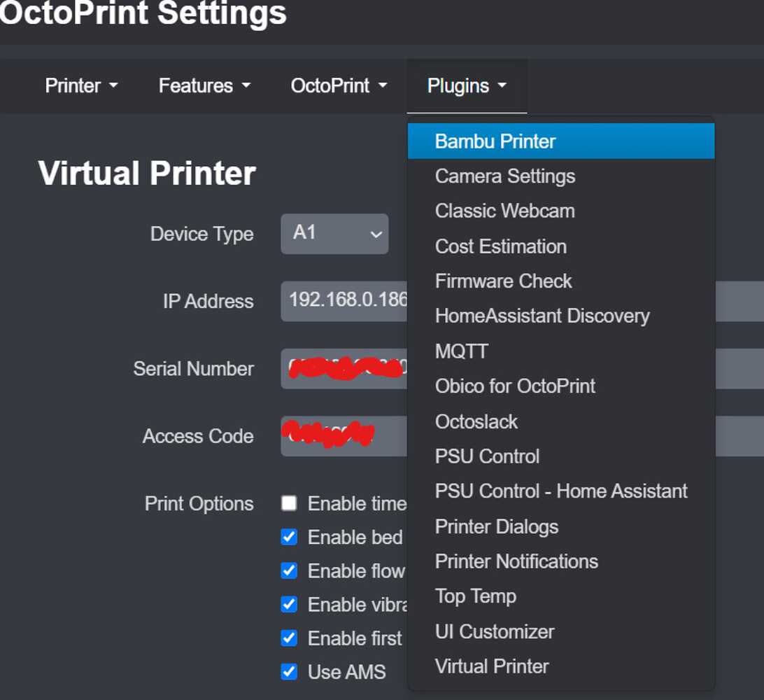The width and height of the screenshot is (764, 700).
Task: Toggle the Use AMS checkbox
Action: pyautogui.click(x=289, y=671)
